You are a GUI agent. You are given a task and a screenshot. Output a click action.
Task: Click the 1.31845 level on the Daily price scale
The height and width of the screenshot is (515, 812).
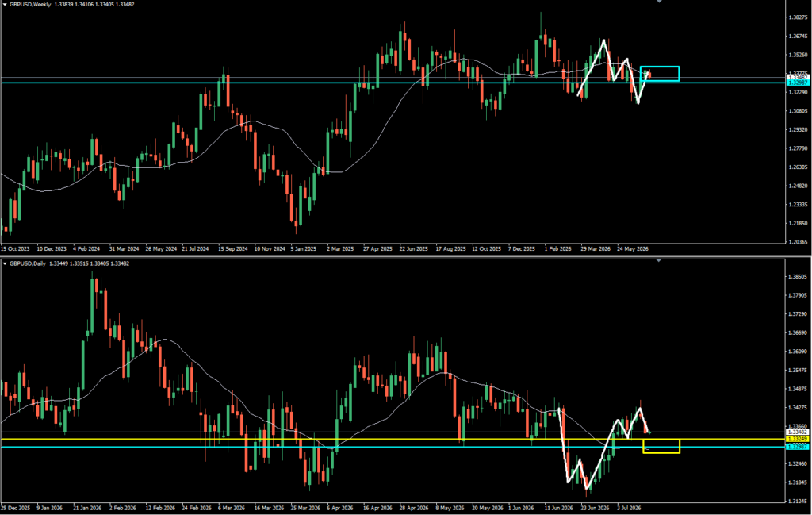798,482
